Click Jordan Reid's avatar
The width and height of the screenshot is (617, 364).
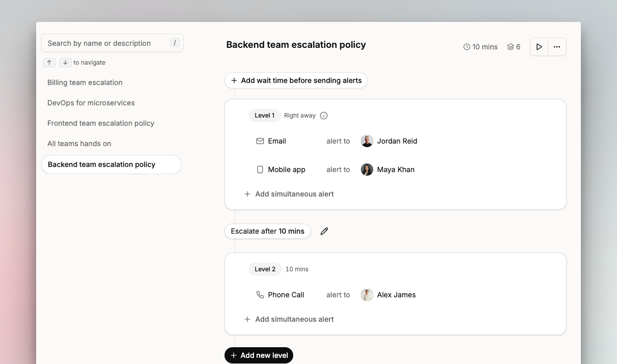coord(367,141)
